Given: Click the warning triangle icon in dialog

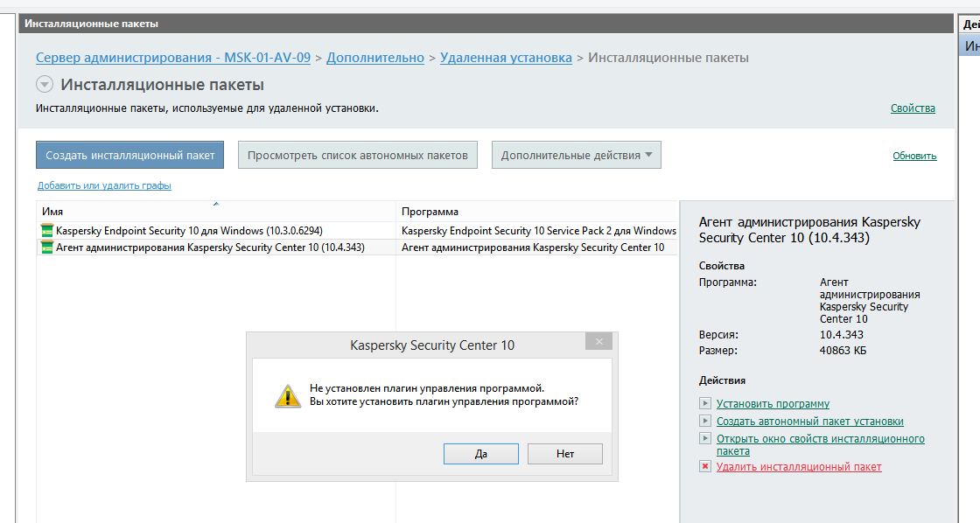Looking at the screenshot, I should tap(288, 396).
